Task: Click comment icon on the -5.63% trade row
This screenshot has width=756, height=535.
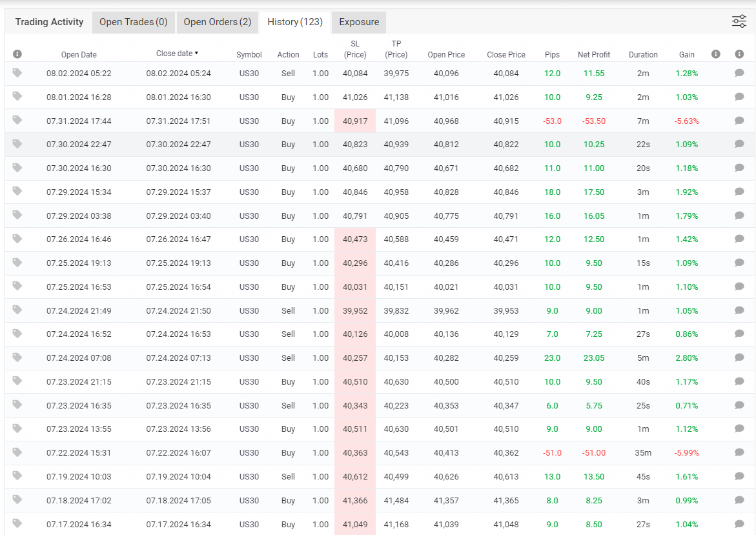Action: pyautogui.click(x=739, y=121)
